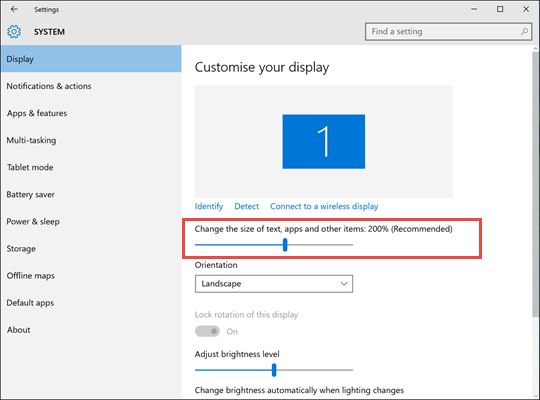Image resolution: width=540 pixels, height=400 pixels.
Task: Select Battery saver in sidebar
Action: tap(31, 195)
